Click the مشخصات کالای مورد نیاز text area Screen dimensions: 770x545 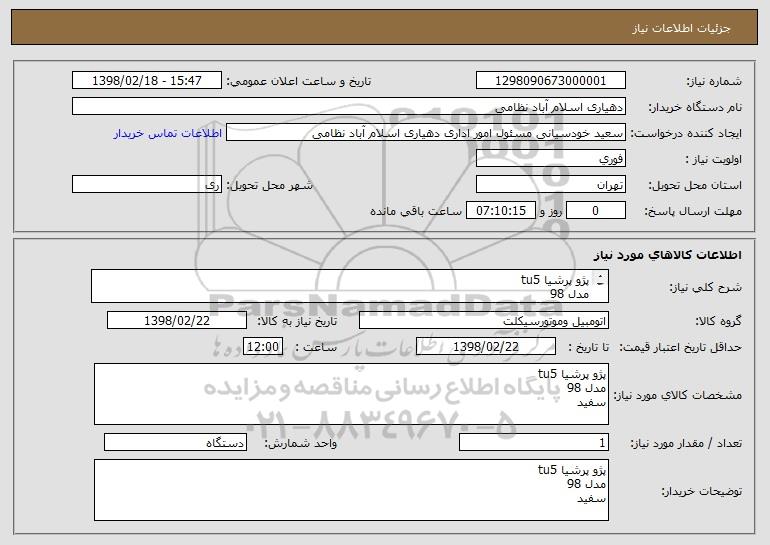coord(351,394)
